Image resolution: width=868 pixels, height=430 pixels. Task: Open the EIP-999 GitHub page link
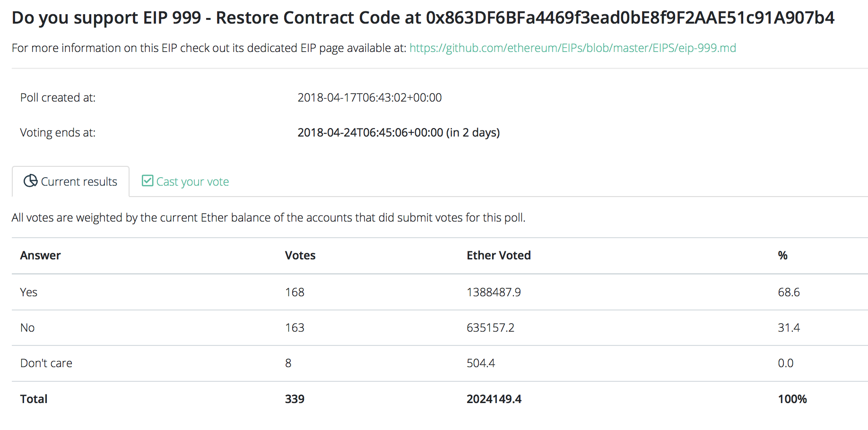[x=573, y=48]
